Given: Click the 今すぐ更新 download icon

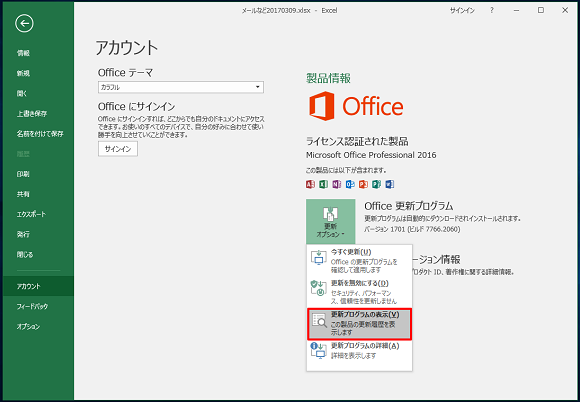Looking at the screenshot, I should click(x=318, y=257).
